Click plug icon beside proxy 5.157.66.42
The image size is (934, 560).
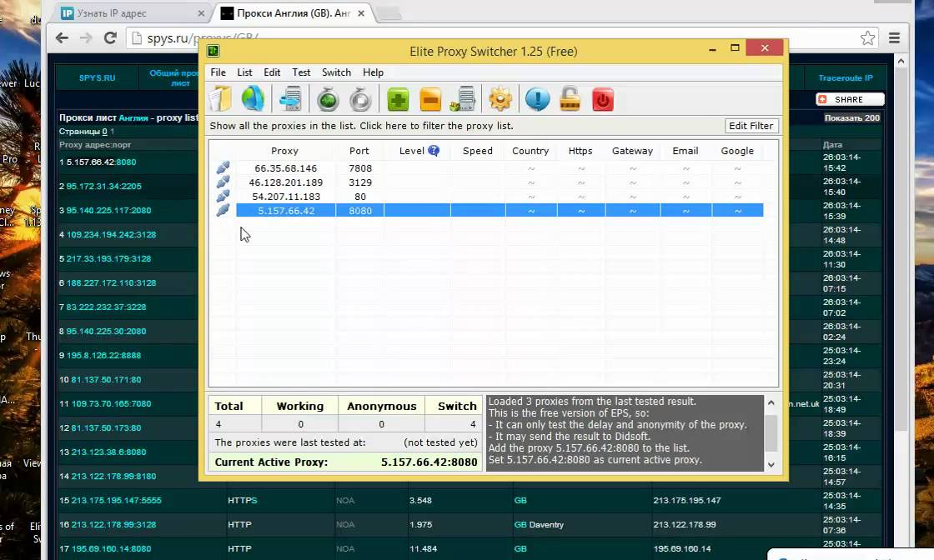(223, 210)
